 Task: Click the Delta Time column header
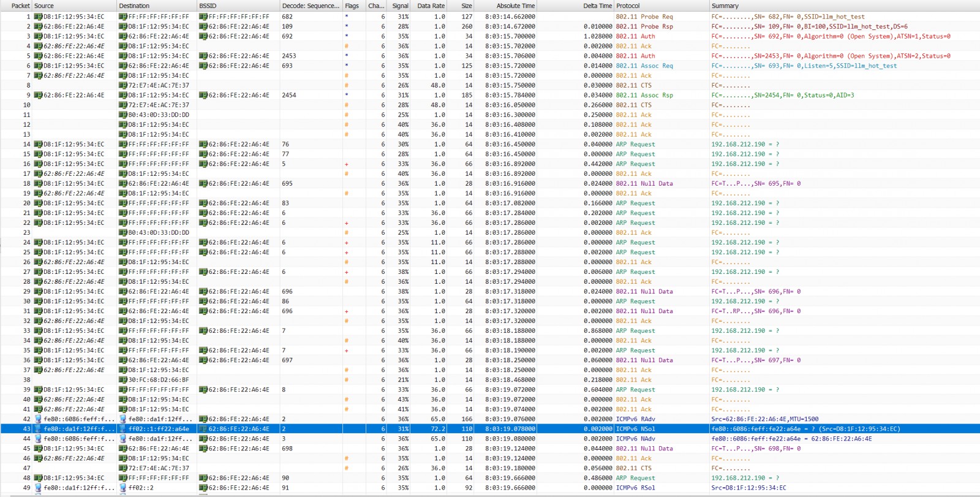tap(597, 6)
